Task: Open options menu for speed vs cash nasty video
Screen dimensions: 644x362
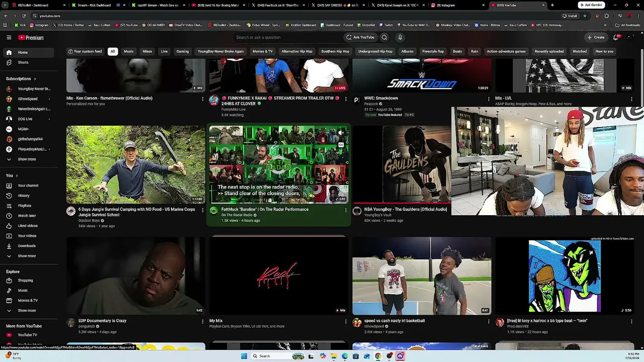Action: 489,321
